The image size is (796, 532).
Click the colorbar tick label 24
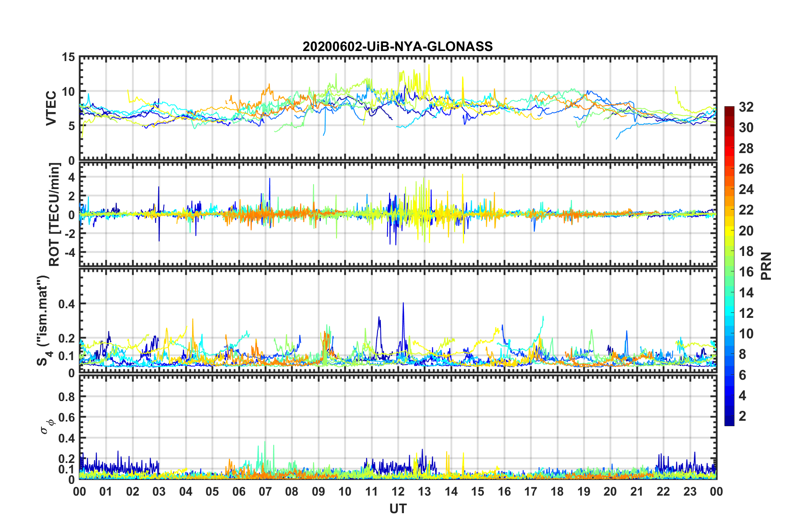click(x=746, y=189)
